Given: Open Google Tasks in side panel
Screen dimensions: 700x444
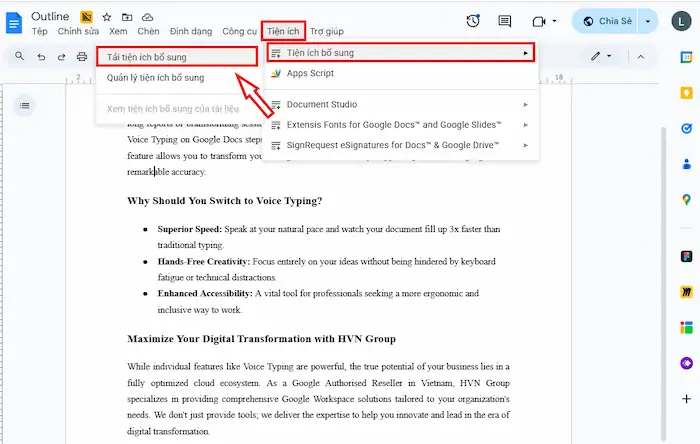Looking at the screenshot, I should pos(686,128).
